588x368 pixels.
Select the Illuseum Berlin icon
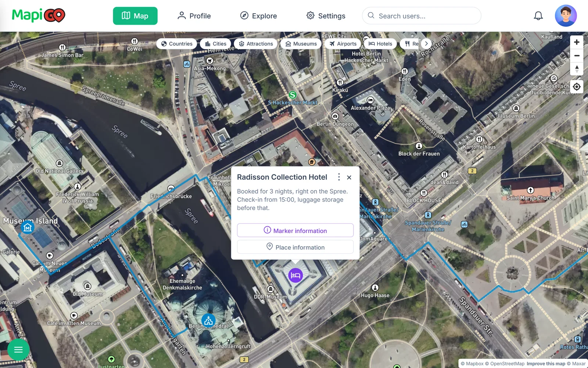(516, 108)
